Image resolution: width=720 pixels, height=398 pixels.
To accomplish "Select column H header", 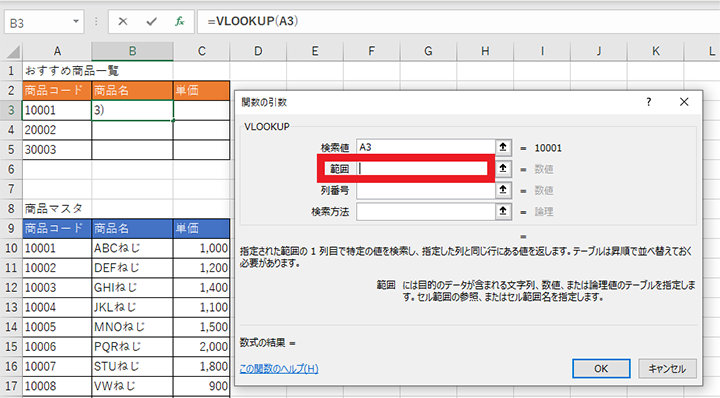I will tap(485, 51).
